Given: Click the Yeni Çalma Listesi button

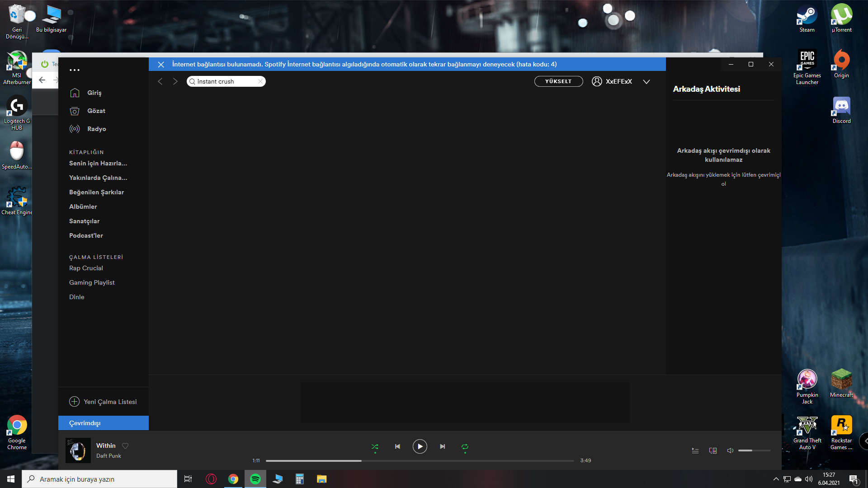Looking at the screenshot, I should (103, 401).
